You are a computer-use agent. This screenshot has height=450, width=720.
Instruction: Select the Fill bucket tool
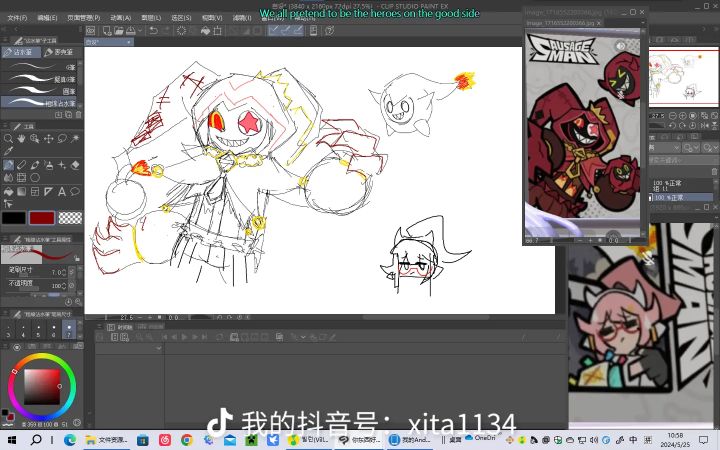coord(8,191)
